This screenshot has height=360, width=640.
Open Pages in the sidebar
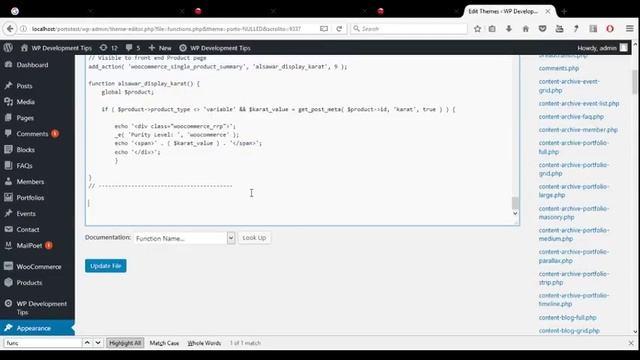coord(25,118)
